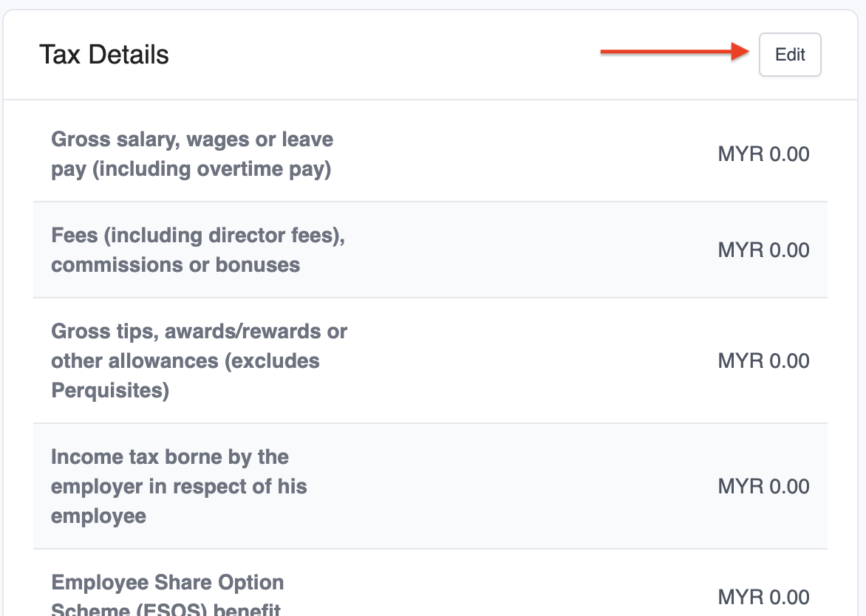This screenshot has width=866, height=616.
Task: Click the Income tax borne MYR 0.00 value
Action: click(x=763, y=487)
